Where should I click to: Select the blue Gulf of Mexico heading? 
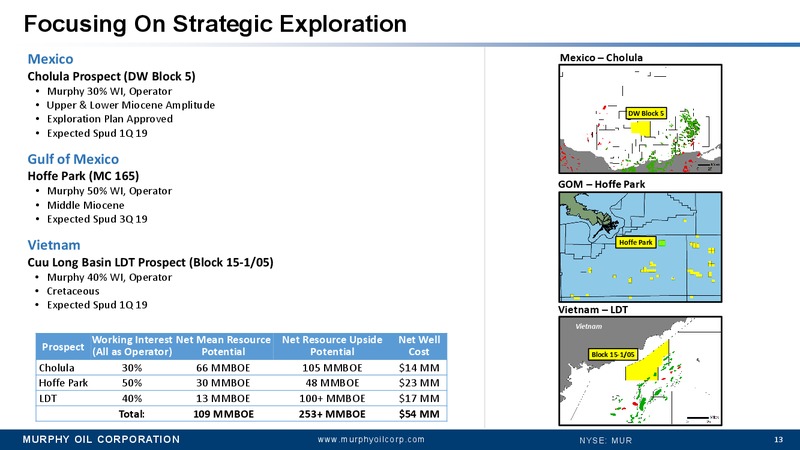coord(73,159)
